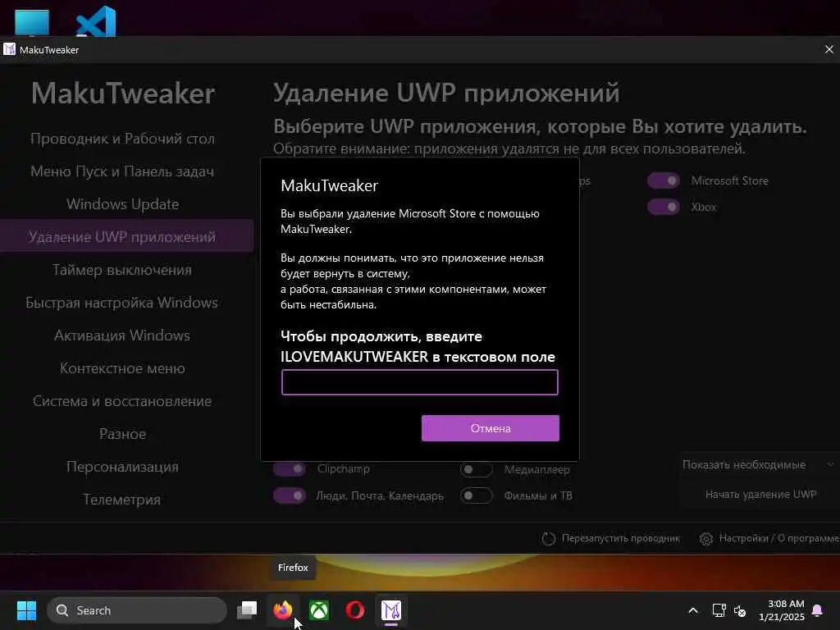Open the network status tray icon
The width and height of the screenshot is (840, 630).
[719, 610]
